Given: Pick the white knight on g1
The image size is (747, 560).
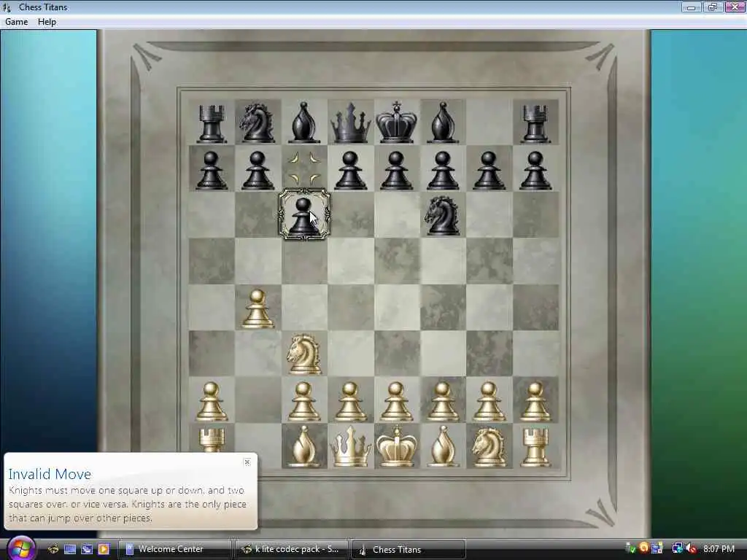Looking at the screenshot, I should point(489,446).
